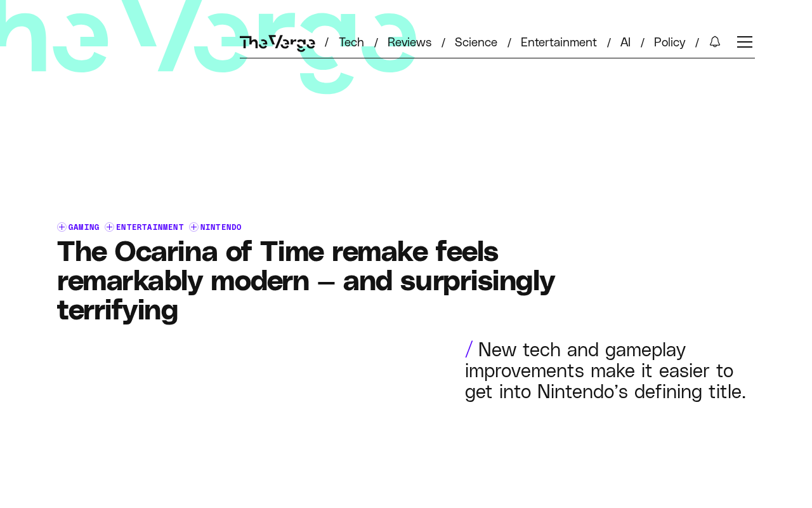Viewport: 812px width, 508px height.
Task: Click the plus icon beside Nintendo
Action: pyautogui.click(x=193, y=227)
